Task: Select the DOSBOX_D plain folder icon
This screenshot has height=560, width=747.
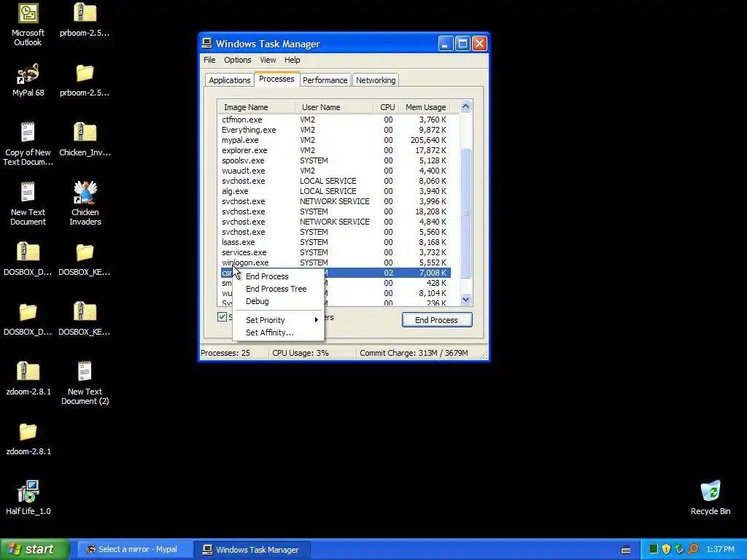Action: (28, 312)
